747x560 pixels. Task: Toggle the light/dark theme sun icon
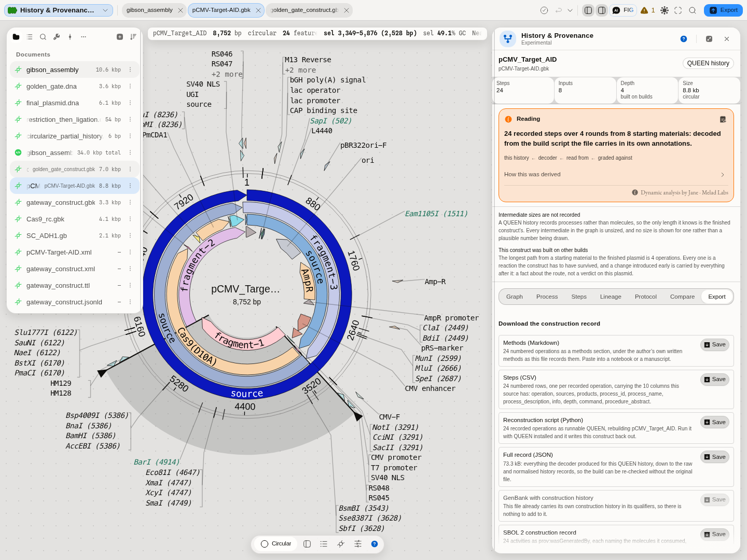tap(665, 10)
